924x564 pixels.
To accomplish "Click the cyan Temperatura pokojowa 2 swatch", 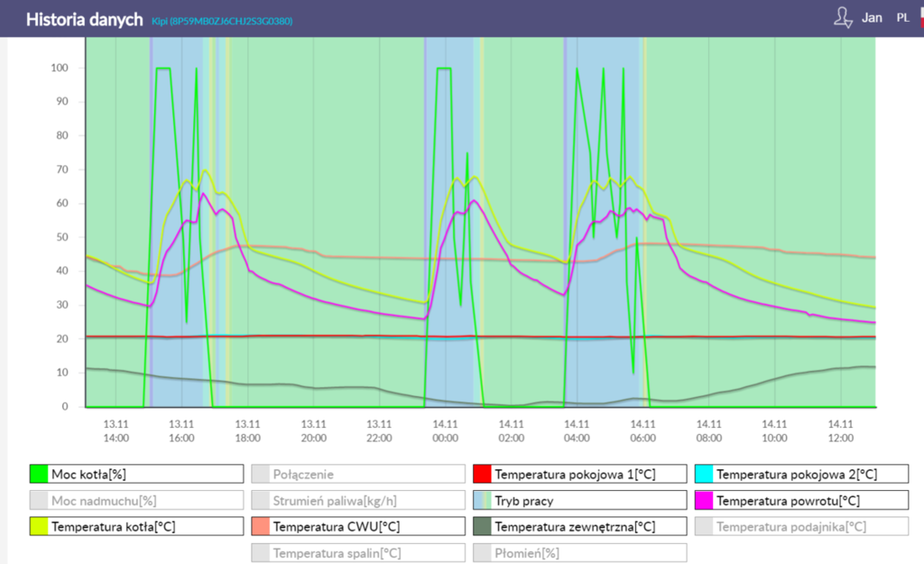I will coord(704,475).
